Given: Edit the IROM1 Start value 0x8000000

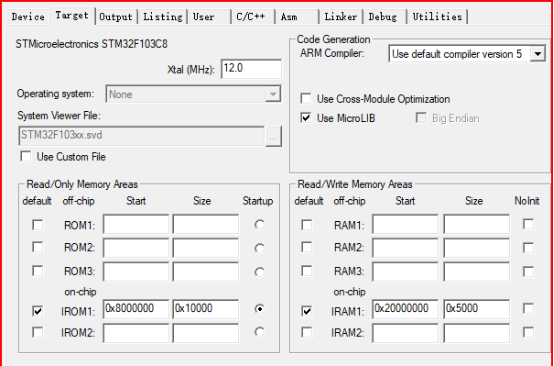Looking at the screenshot, I should click(x=136, y=309).
